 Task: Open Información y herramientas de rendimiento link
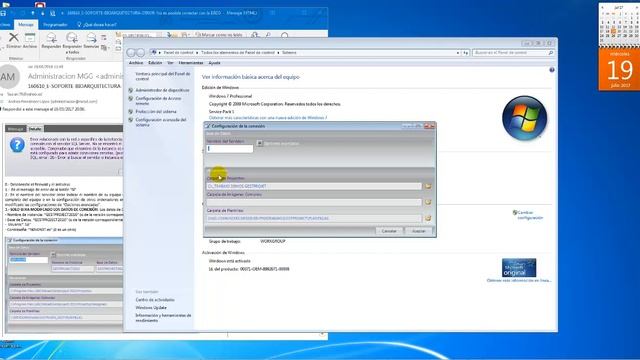pyautogui.click(x=163, y=318)
